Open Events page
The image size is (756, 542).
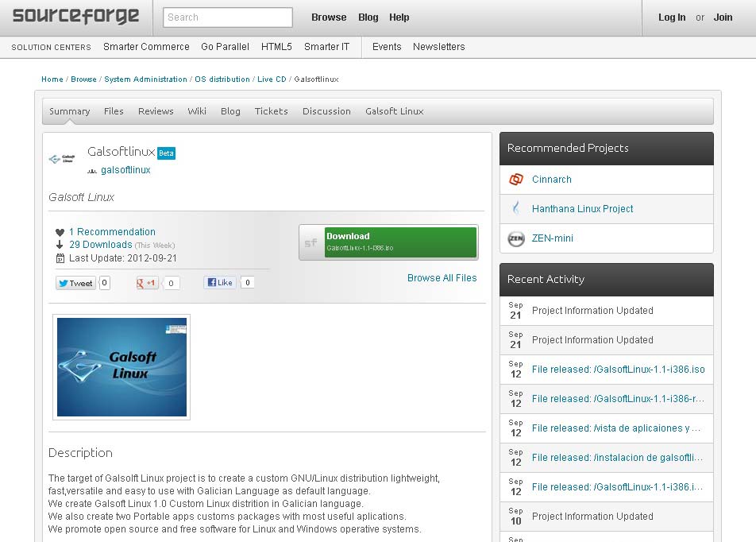pyautogui.click(x=387, y=47)
